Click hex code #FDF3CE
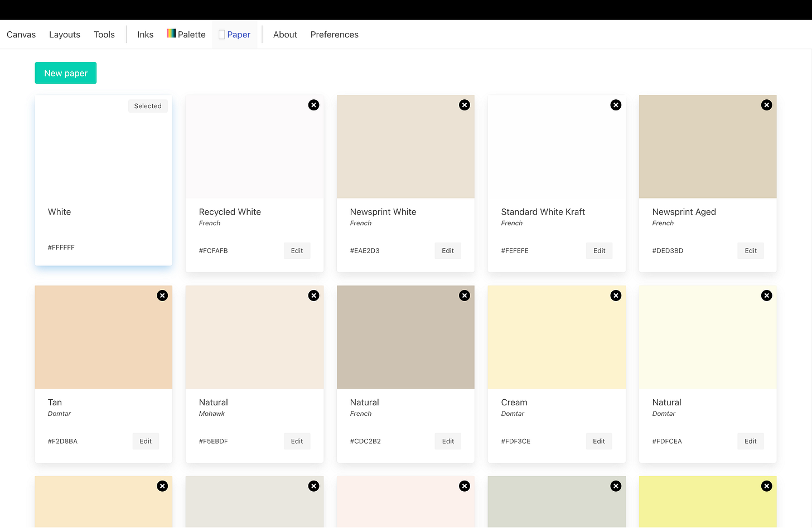This screenshot has width=812, height=528. pyautogui.click(x=516, y=442)
